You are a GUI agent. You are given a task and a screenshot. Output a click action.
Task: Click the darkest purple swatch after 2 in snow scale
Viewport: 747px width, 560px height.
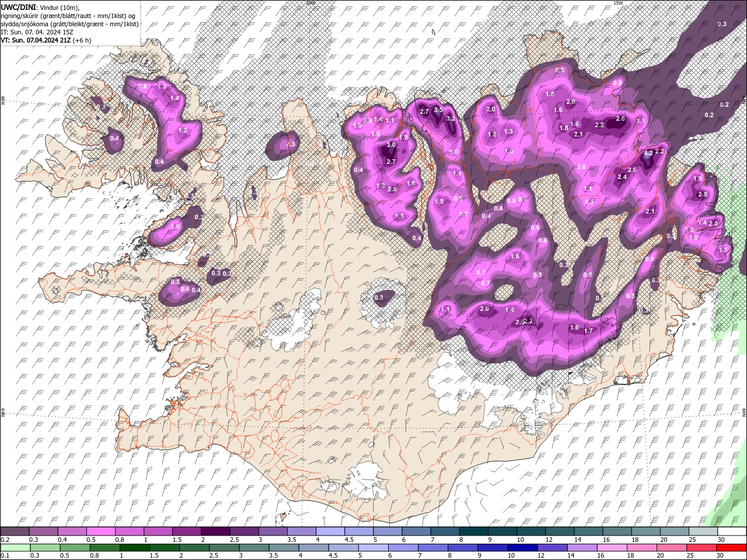(215, 531)
